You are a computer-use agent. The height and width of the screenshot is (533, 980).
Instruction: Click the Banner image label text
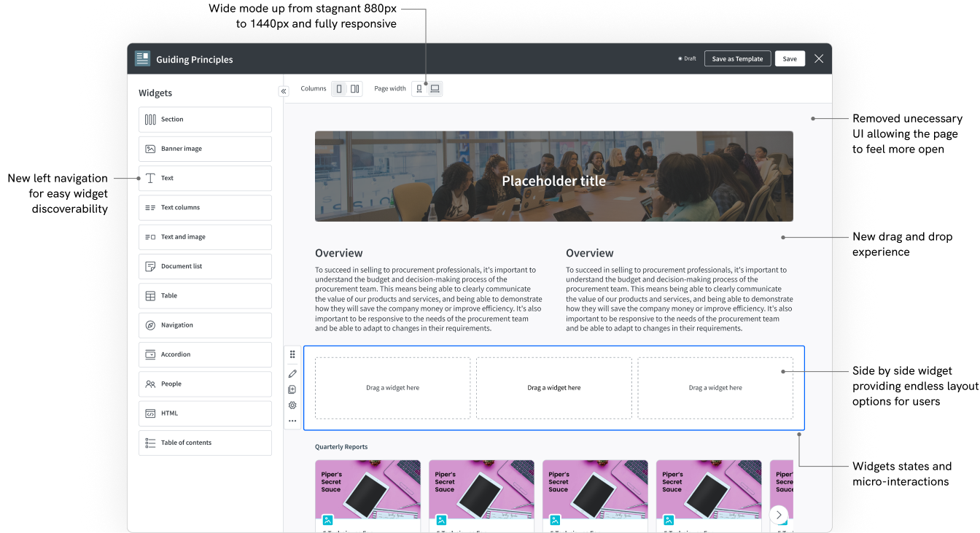[x=182, y=149]
